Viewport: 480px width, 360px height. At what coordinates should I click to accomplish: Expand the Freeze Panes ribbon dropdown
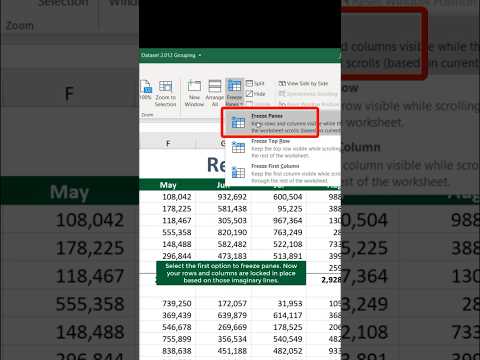[234, 93]
